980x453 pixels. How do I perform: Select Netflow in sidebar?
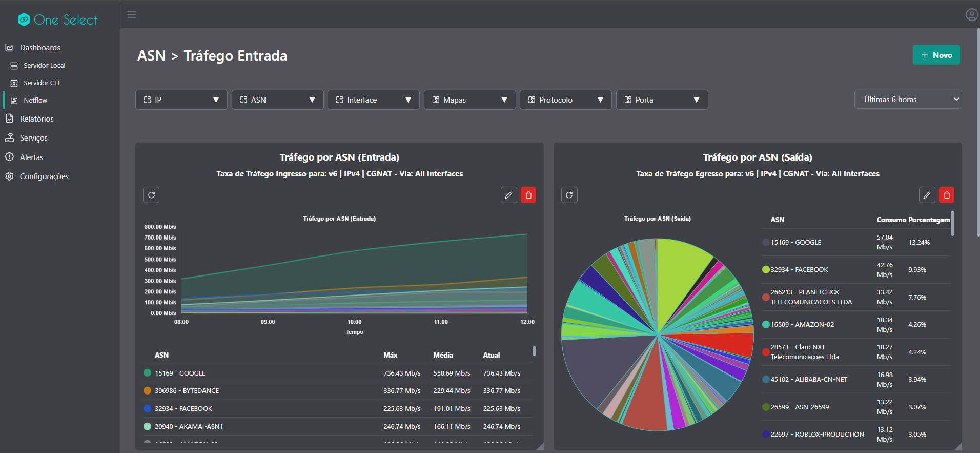(x=35, y=101)
